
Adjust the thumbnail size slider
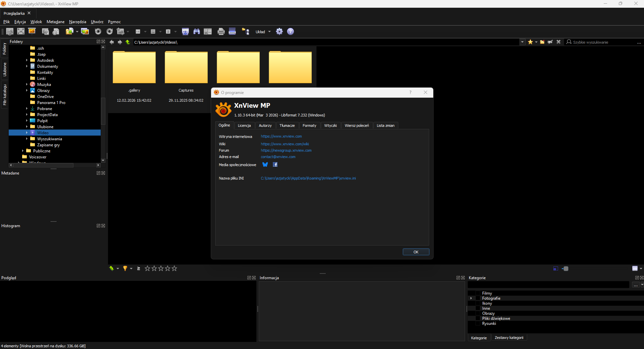click(x=566, y=268)
